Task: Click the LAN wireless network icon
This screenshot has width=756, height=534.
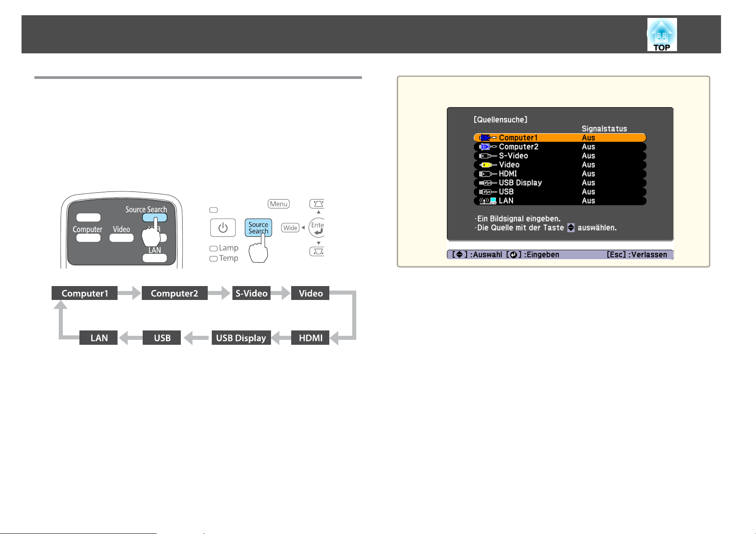Action: click(488, 200)
